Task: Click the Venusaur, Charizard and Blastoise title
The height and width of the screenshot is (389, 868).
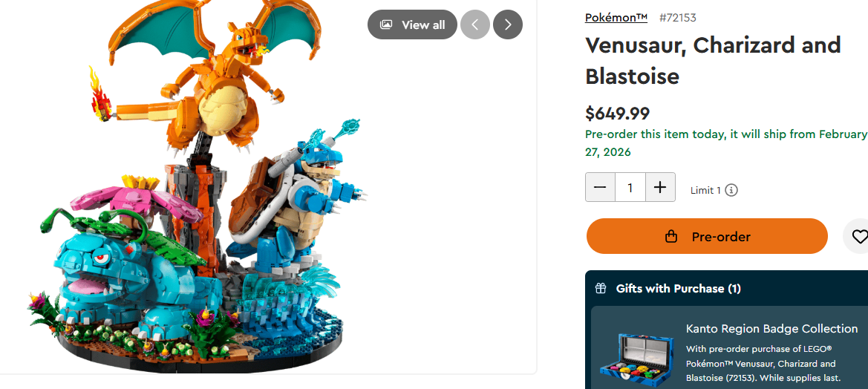Action: (713, 60)
